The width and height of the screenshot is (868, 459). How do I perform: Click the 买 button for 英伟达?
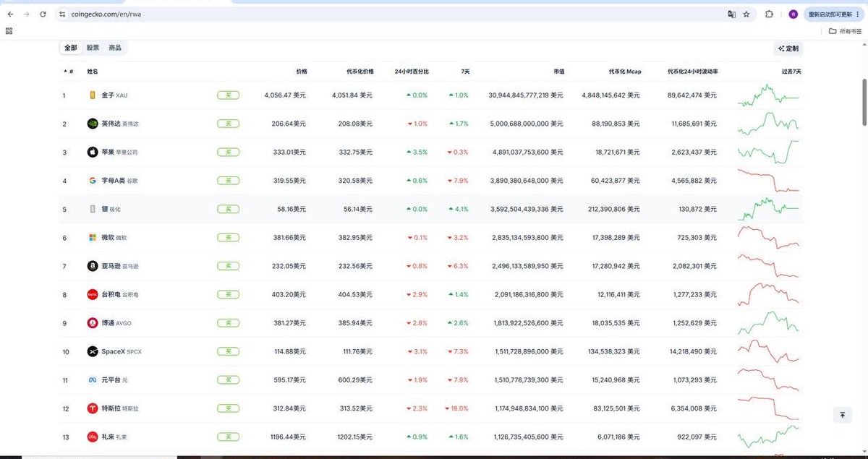(x=228, y=124)
